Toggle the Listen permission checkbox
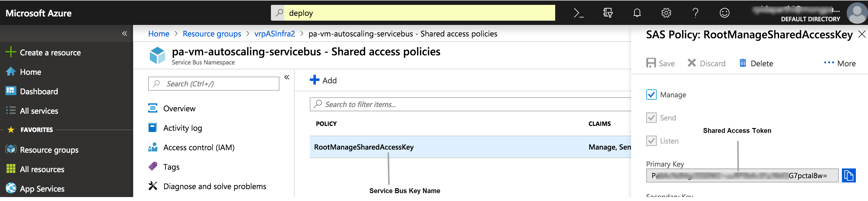 (x=651, y=141)
